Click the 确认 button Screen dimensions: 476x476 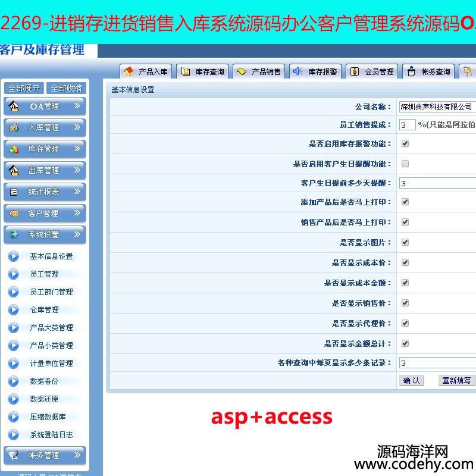(411, 380)
